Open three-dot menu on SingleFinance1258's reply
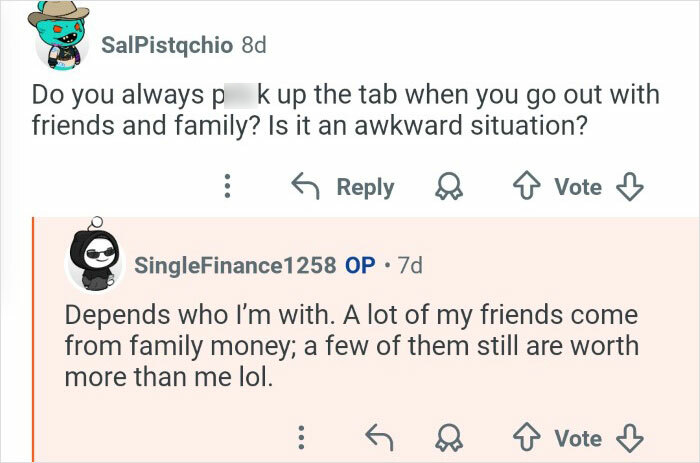 [300, 438]
